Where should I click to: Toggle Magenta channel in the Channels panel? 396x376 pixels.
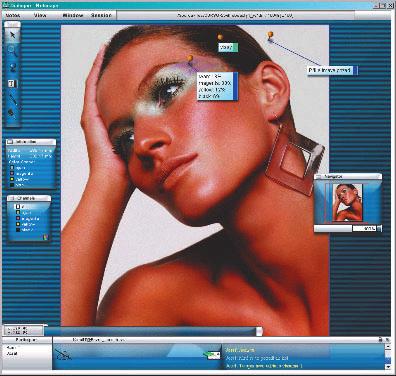[18, 219]
